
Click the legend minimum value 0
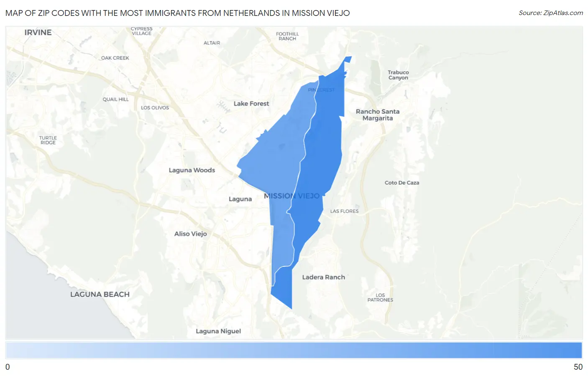point(8,367)
